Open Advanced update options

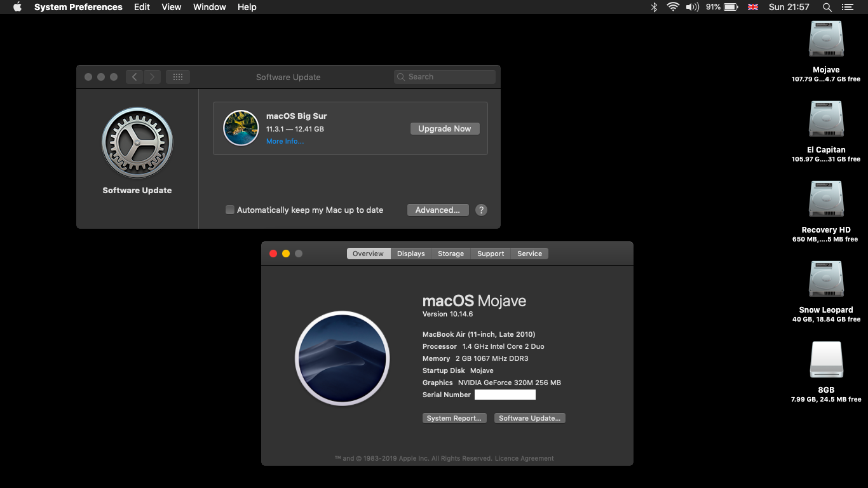click(438, 210)
